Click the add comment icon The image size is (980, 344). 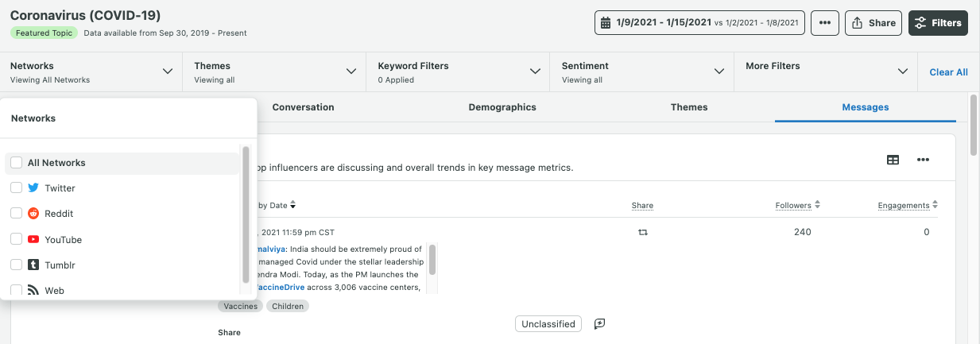(600, 323)
